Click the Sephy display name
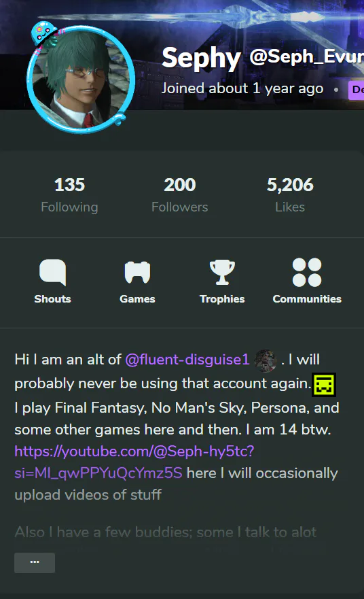Viewport: 364px width, 599px height. pyautogui.click(x=201, y=58)
